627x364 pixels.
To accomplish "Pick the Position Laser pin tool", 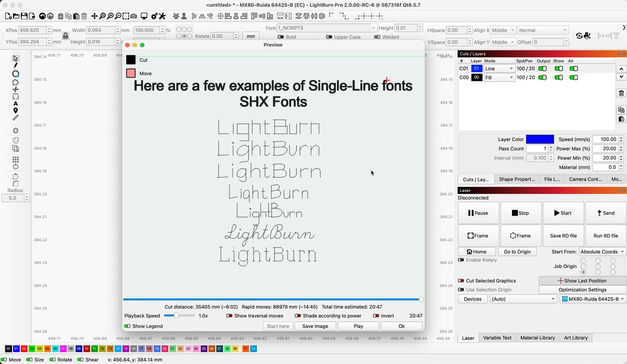I will point(15,111).
